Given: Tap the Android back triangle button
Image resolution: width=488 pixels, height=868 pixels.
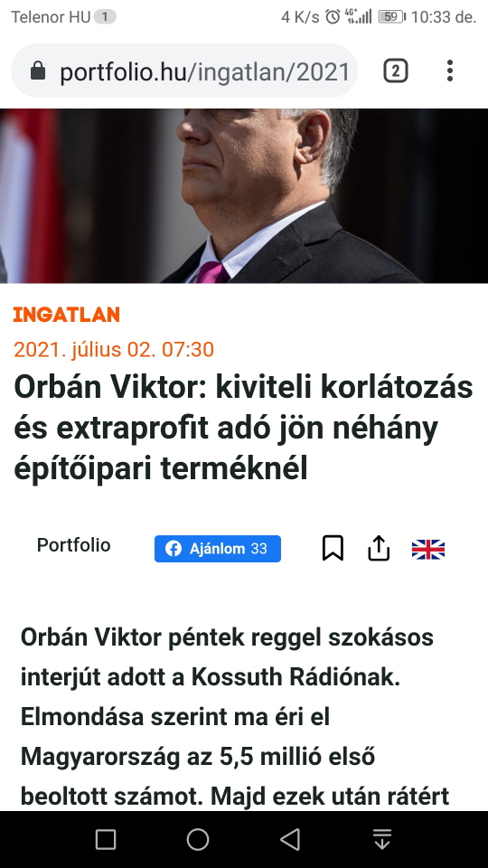Looking at the screenshot, I should (290, 839).
